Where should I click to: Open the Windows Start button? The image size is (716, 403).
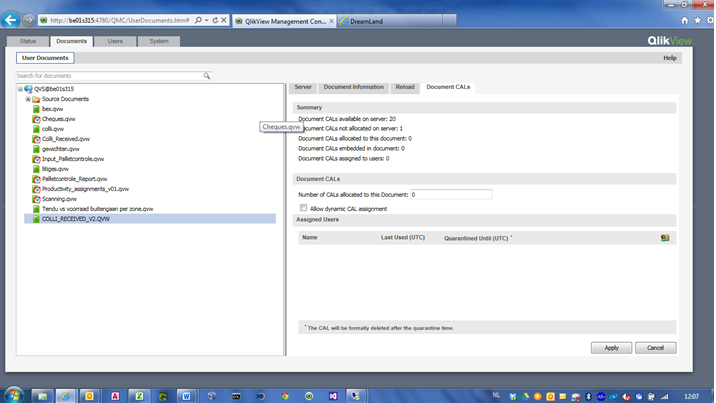pyautogui.click(x=14, y=395)
